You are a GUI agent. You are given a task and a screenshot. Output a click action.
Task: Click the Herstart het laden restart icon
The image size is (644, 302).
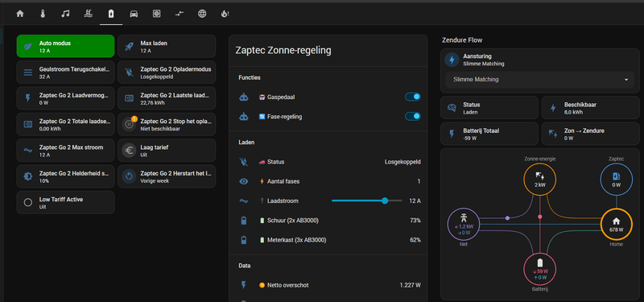[129, 176]
